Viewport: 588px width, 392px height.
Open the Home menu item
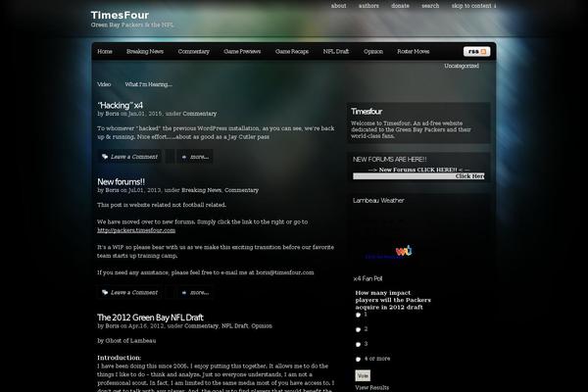click(x=105, y=51)
